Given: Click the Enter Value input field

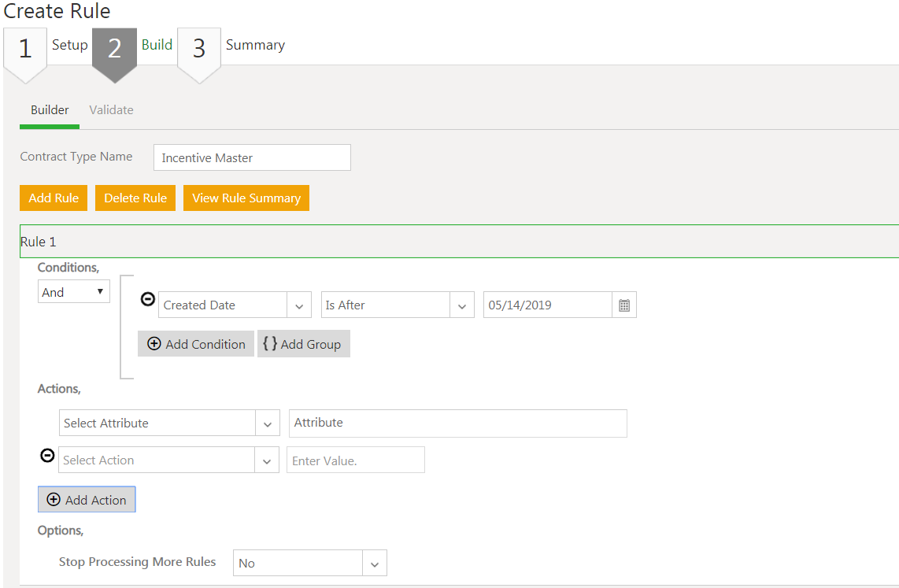Looking at the screenshot, I should [x=356, y=460].
